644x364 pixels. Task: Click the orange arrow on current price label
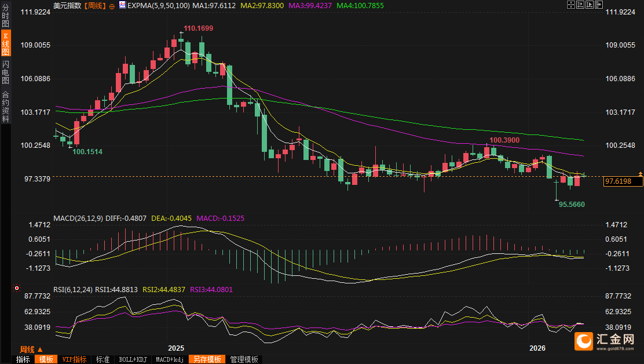640,174
